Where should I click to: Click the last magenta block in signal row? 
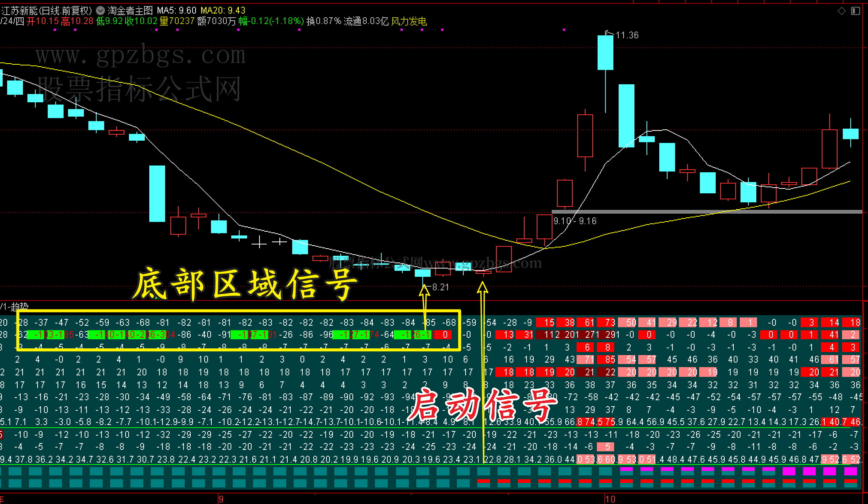click(x=851, y=471)
